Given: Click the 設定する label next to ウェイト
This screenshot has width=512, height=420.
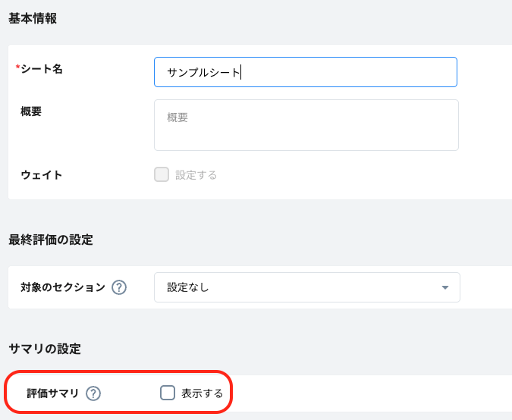Looking at the screenshot, I should point(196,174).
